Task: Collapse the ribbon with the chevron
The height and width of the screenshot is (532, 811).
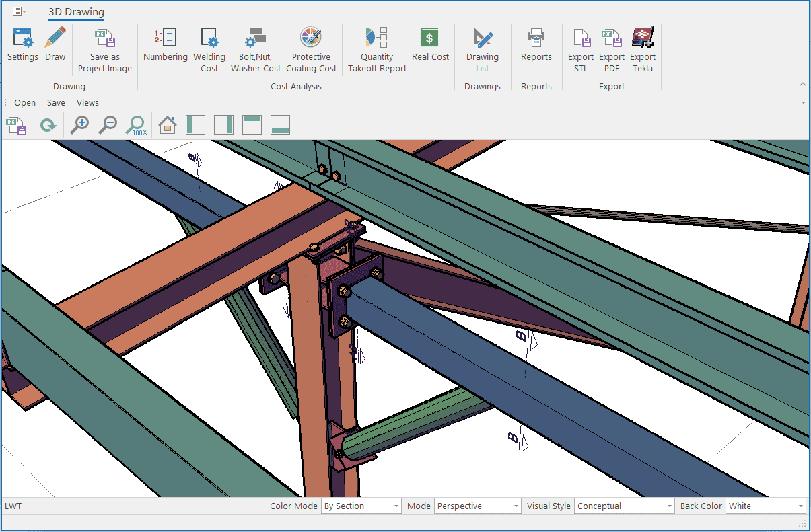Action: tap(802, 85)
